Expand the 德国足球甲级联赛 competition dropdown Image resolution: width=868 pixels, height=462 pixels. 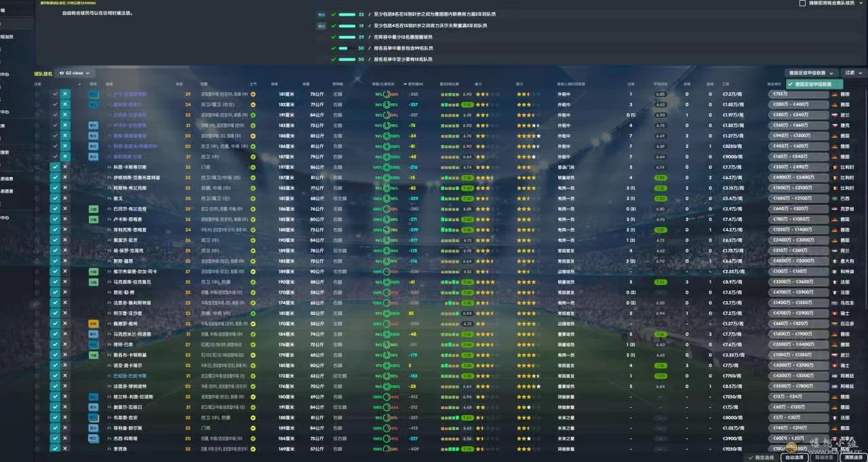coord(810,73)
